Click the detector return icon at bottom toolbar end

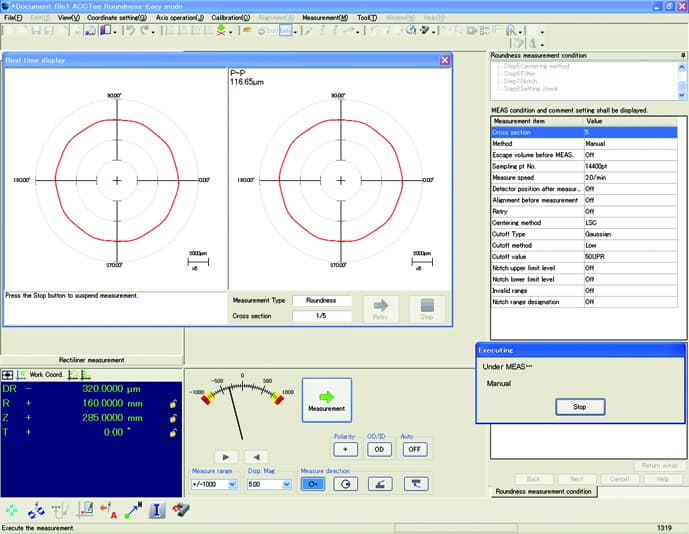point(181,510)
